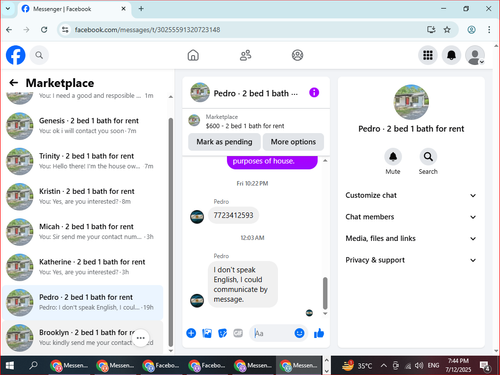The width and height of the screenshot is (500, 375).
Task: Click browser back arrow
Action: click(9, 30)
